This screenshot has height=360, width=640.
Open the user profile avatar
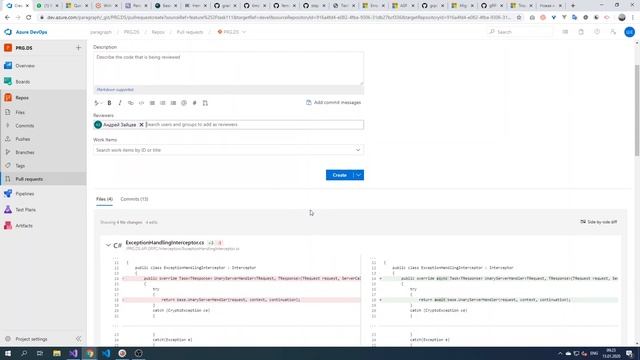point(629,32)
